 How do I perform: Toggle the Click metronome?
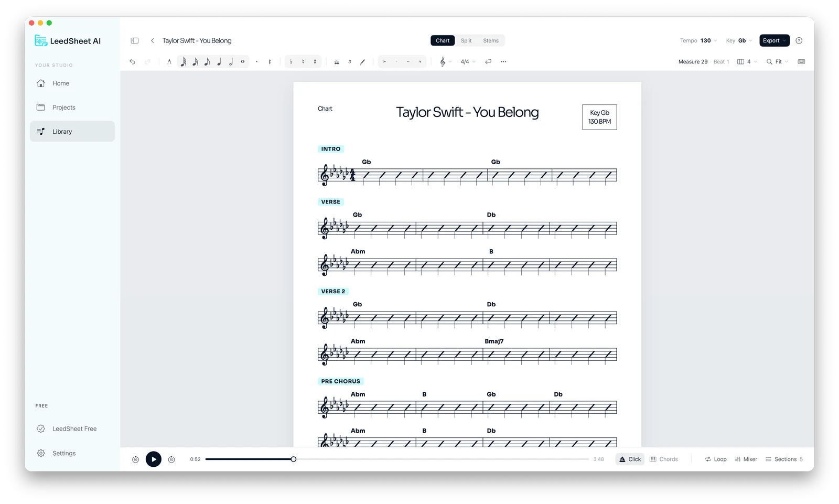[630, 459]
